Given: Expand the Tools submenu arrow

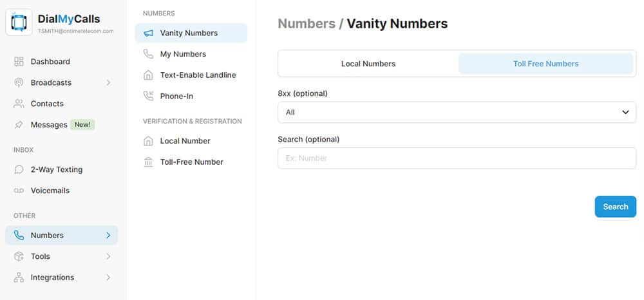Looking at the screenshot, I should [x=108, y=257].
